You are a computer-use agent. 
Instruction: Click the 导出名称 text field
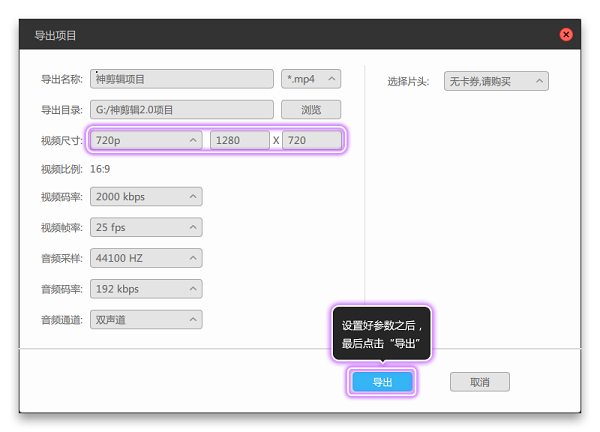pyautogui.click(x=181, y=79)
